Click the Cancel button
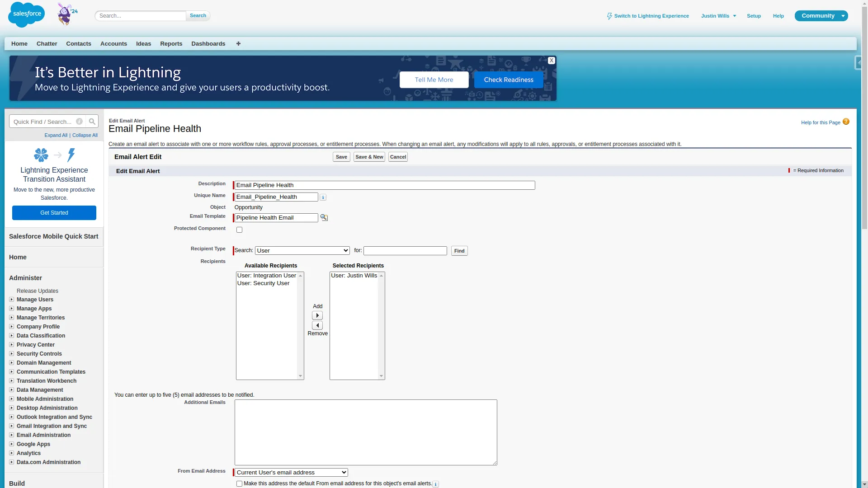The height and width of the screenshot is (488, 868). click(x=398, y=157)
